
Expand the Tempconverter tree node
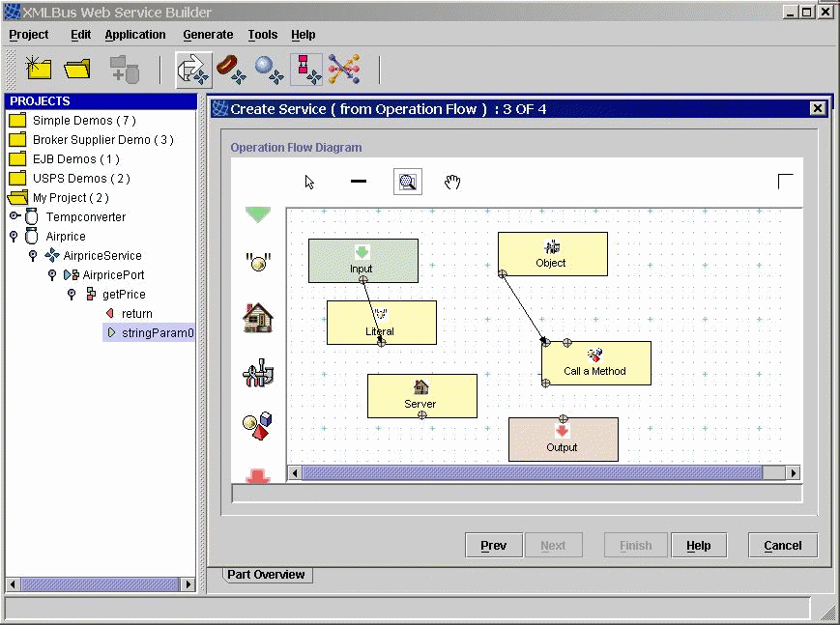(x=15, y=216)
